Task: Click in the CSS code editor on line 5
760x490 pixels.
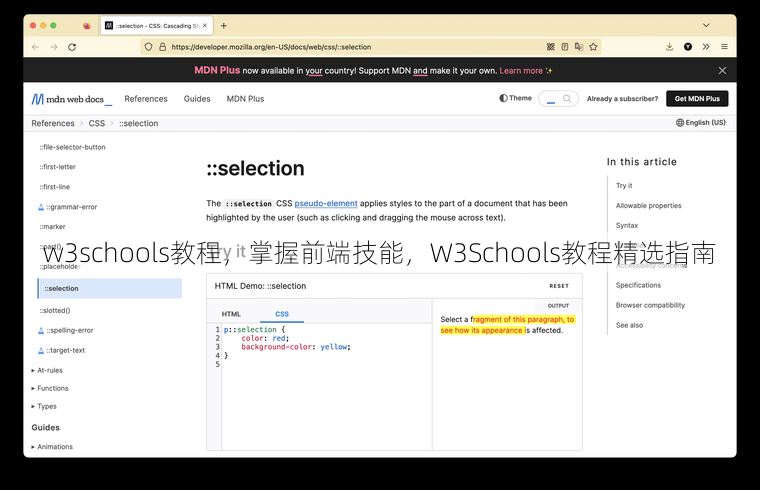Action: click(x=326, y=364)
